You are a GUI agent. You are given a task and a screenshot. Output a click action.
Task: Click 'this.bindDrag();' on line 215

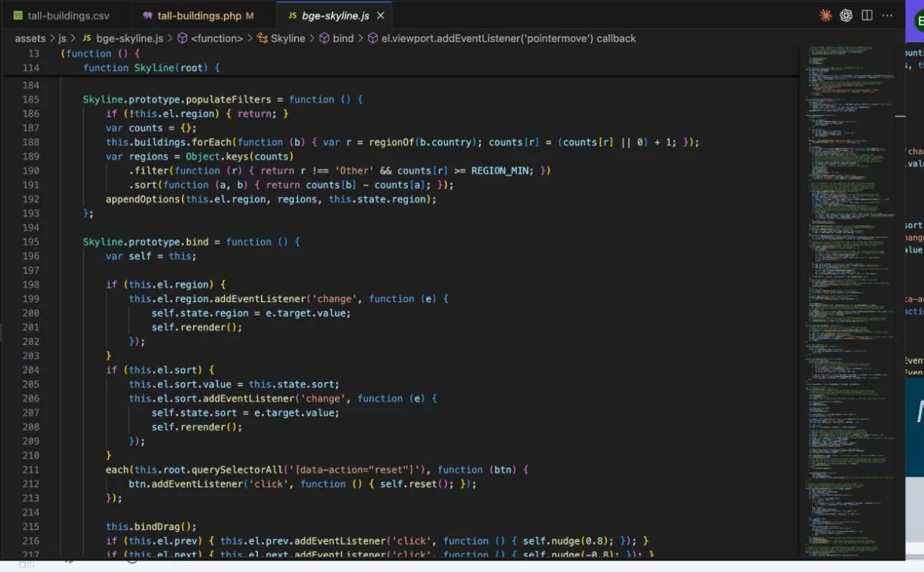click(151, 526)
